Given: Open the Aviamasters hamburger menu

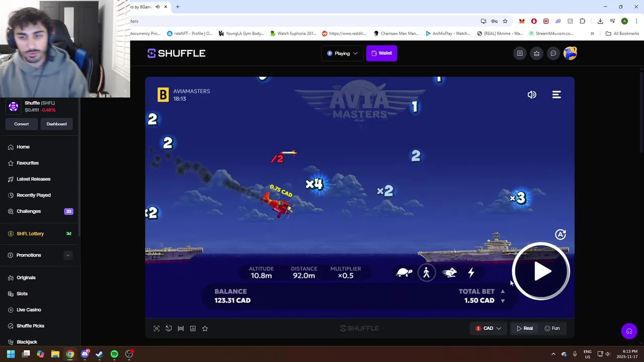Looking at the screenshot, I should tap(556, 95).
